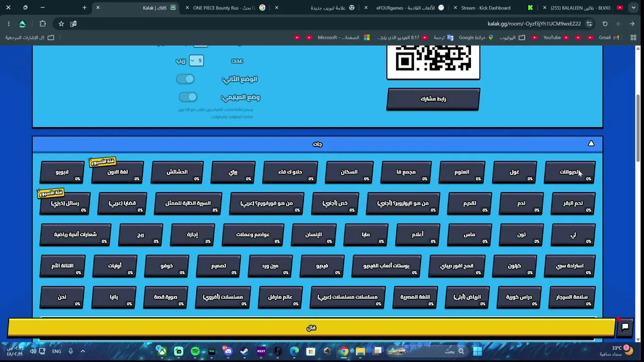The height and width of the screenshot is (362, 644).
Task: Select the السيرة الذاتية للممثل category
Action: click(x=188, y=204)
